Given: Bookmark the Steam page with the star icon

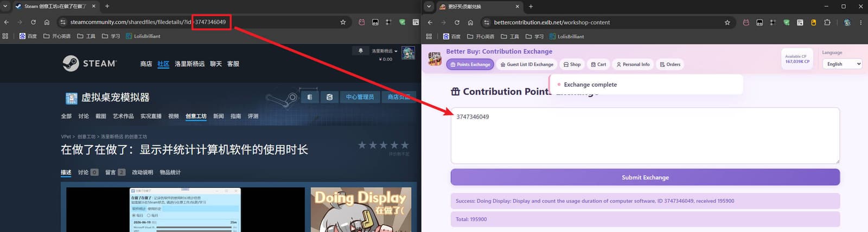Looking at the screenshot, I should click(343, 22).
